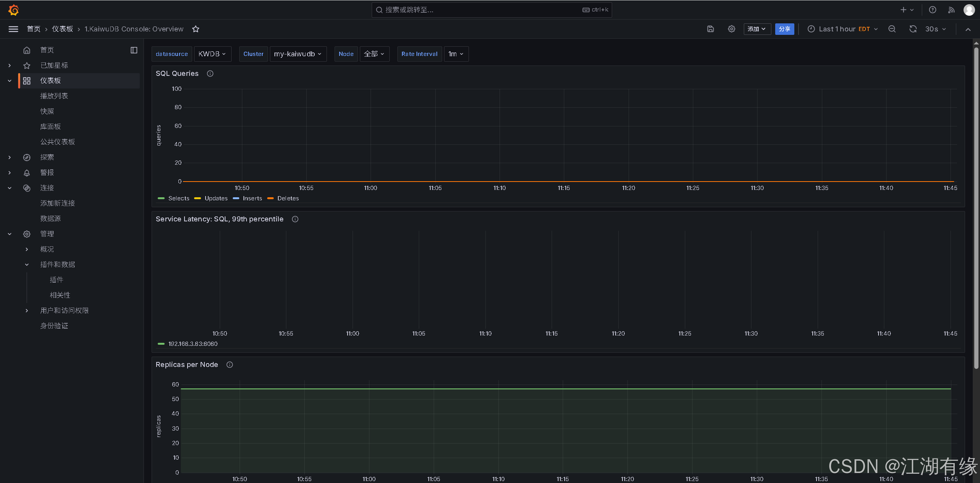The width and height of the screenshot is (980, 483).
Task: Focus the 搜索或跳转至 search box
Action: tap(492, 10)
